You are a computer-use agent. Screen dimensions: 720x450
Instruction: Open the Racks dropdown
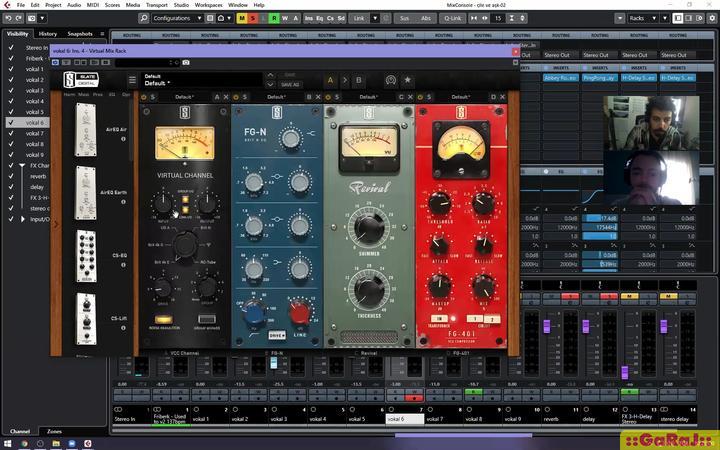click(642, 18)
